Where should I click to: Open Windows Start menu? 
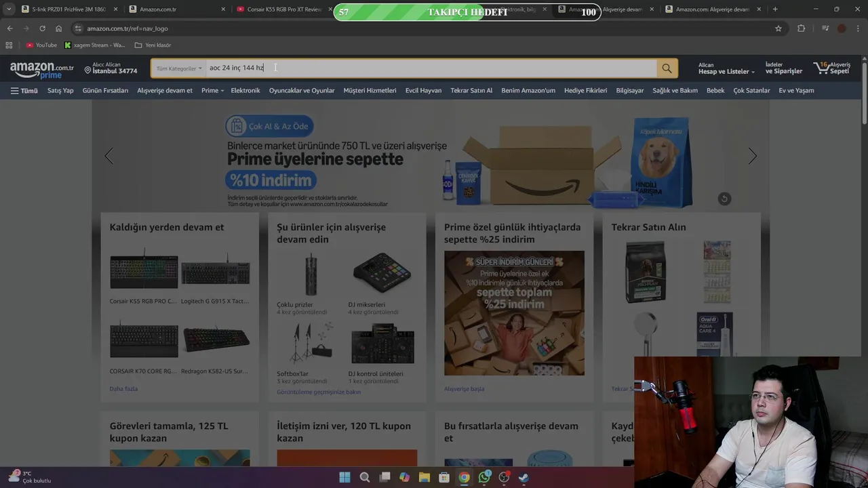pos(344,477)
